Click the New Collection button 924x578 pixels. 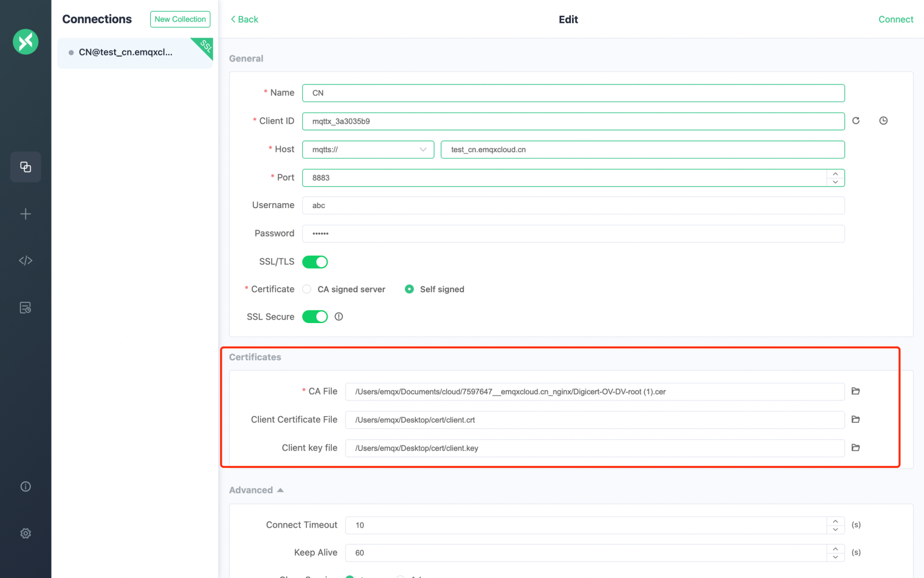pos(180,19)
